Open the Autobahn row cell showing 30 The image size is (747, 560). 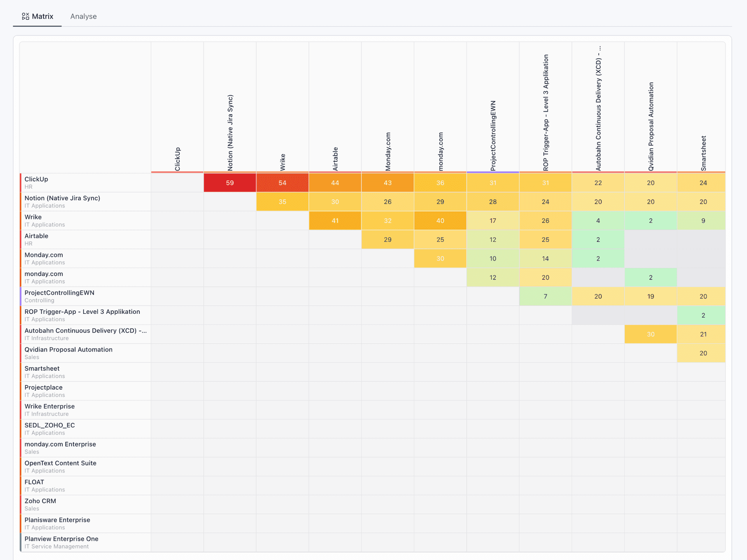(651, 334)
